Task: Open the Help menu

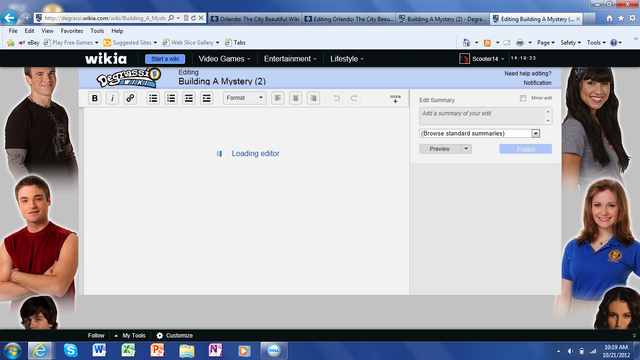Action: point(117,31)
